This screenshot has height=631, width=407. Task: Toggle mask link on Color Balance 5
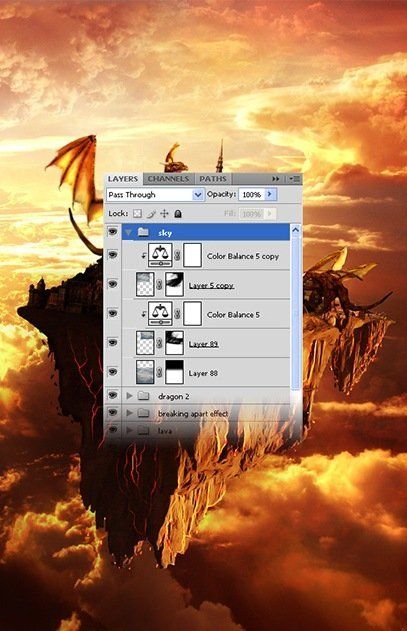178,314
